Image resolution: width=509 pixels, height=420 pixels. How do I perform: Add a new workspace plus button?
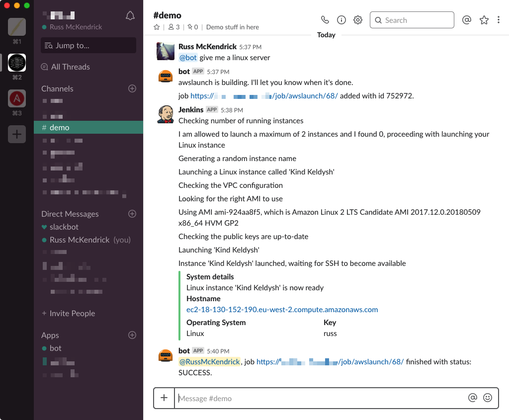tap(17, 134)
